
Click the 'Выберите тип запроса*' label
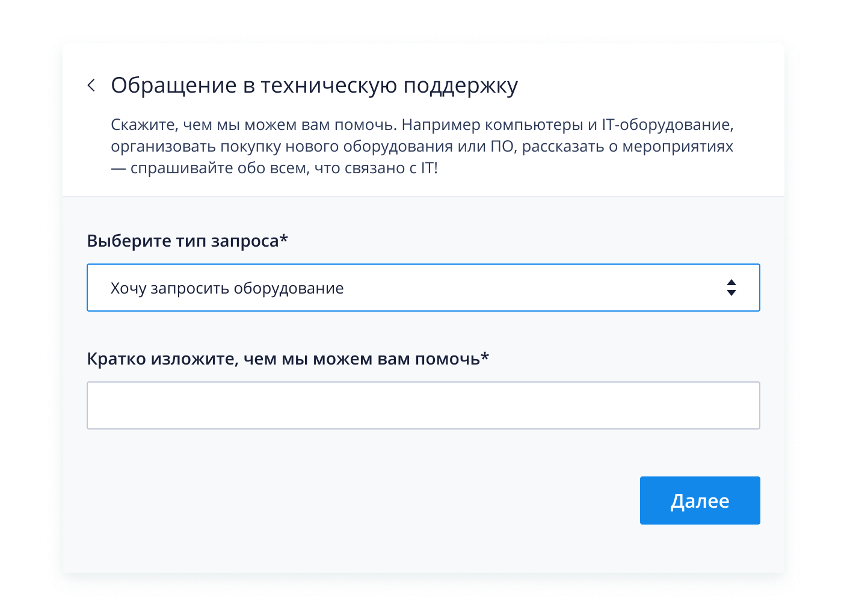click(x=188, y=241)
